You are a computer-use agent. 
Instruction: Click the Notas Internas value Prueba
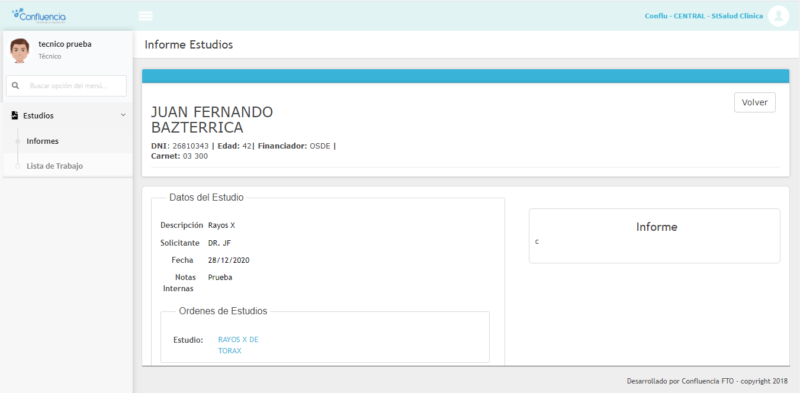(220, 278)
